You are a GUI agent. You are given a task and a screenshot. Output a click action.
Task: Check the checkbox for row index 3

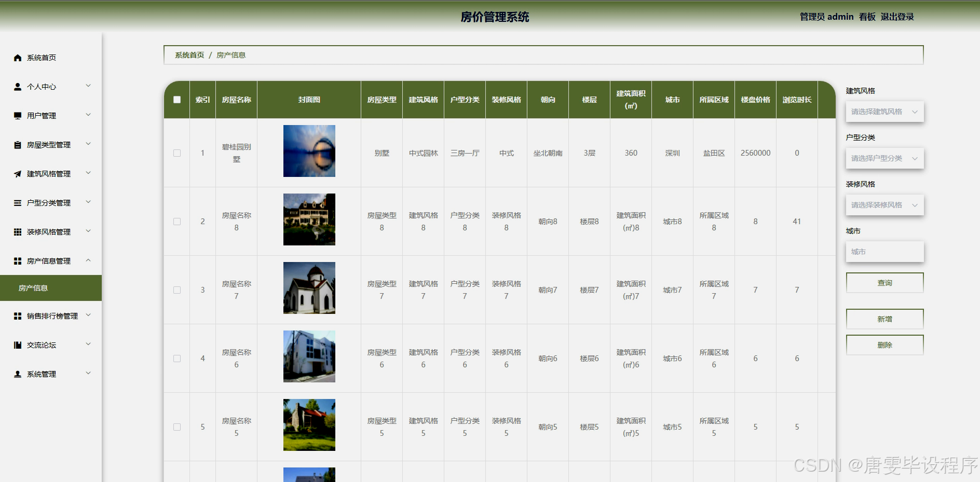(177, 290)
